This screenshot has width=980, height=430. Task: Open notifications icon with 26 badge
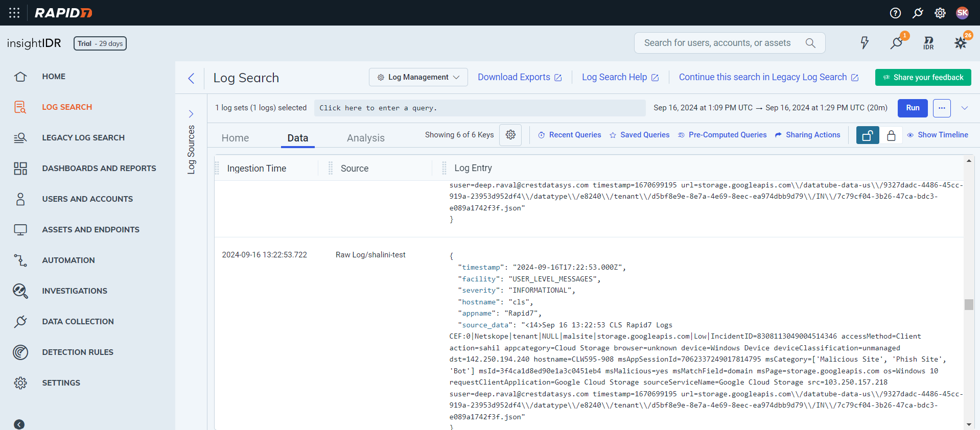(x=961, y=42)
